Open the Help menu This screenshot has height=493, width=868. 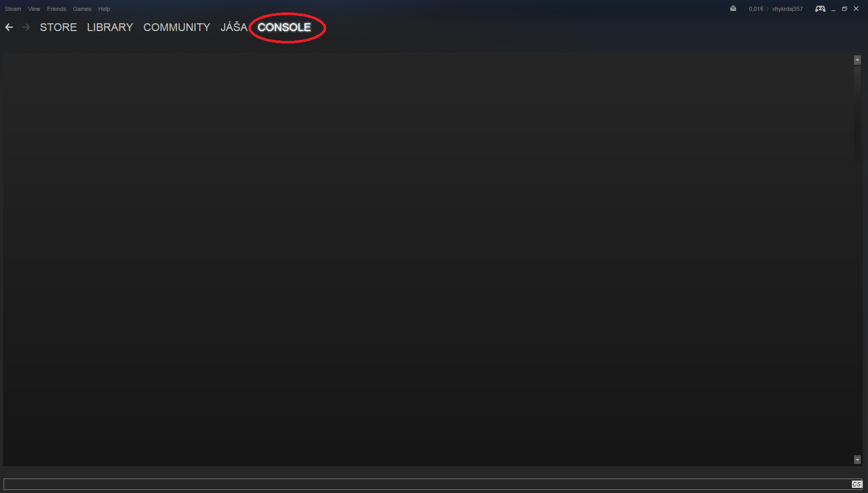(104, 9)
